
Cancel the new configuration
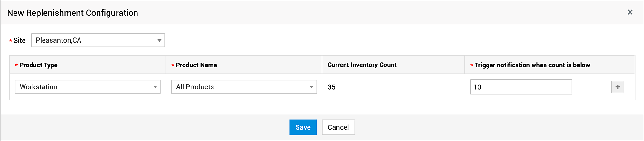tap(338, 127)
